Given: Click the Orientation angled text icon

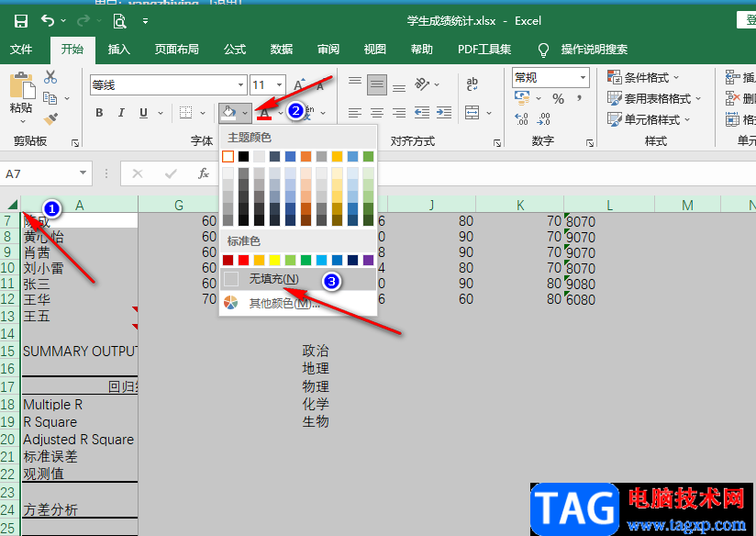Looking at the screenshot, I should [422, 84].
